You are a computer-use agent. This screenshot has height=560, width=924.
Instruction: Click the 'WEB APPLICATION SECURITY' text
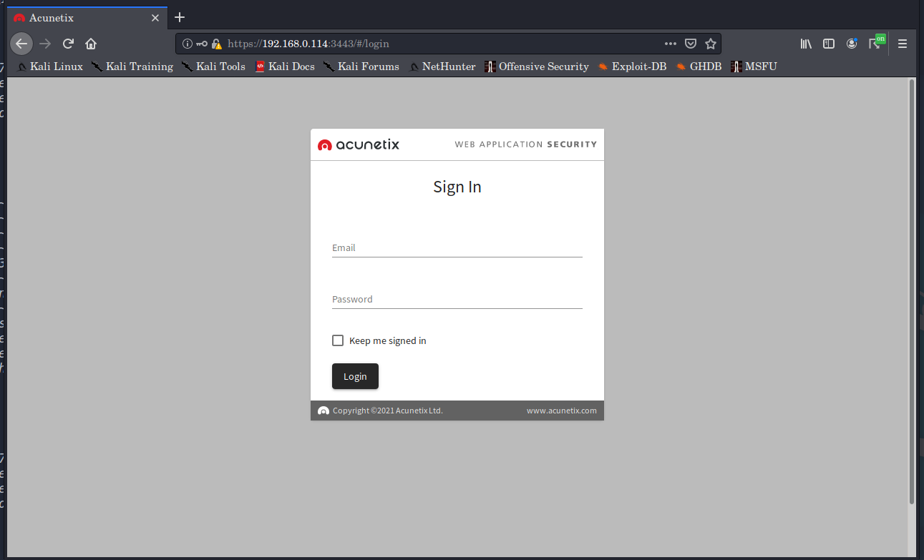click(526, 144)
